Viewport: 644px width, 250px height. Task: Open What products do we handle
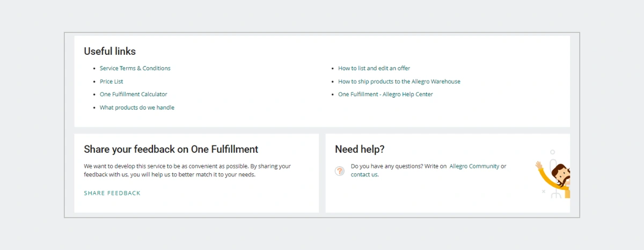pos(137,108)
